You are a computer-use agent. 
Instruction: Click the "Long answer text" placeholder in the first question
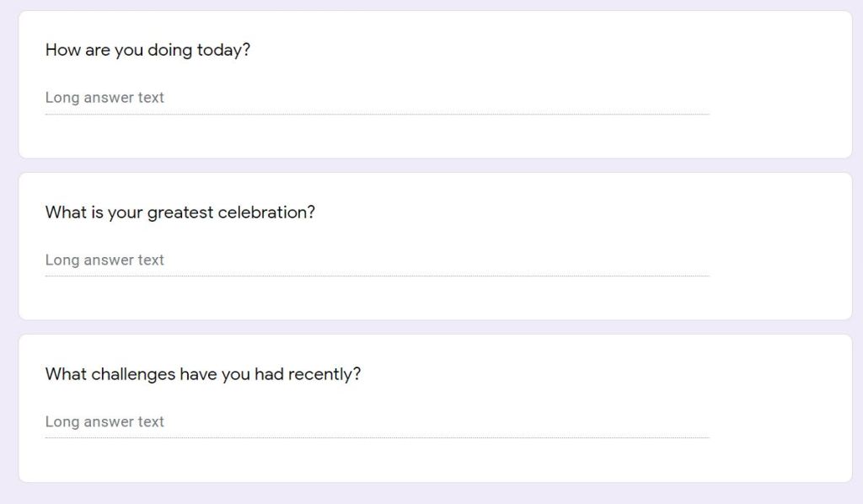coord(105,98)
